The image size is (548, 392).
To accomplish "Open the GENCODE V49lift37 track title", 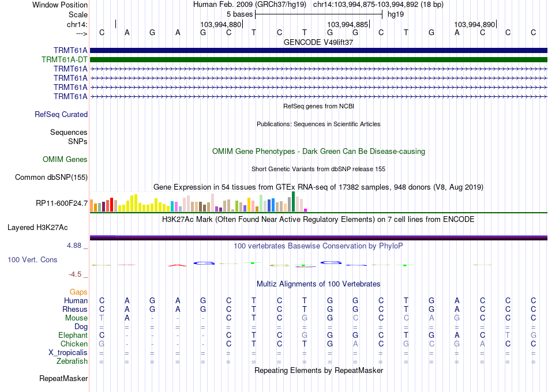I will click(x=318, y=42).
